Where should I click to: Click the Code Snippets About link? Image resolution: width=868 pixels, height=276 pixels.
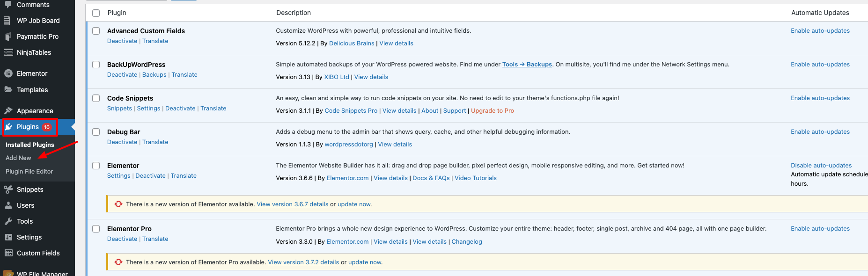[x=430, y=111]
